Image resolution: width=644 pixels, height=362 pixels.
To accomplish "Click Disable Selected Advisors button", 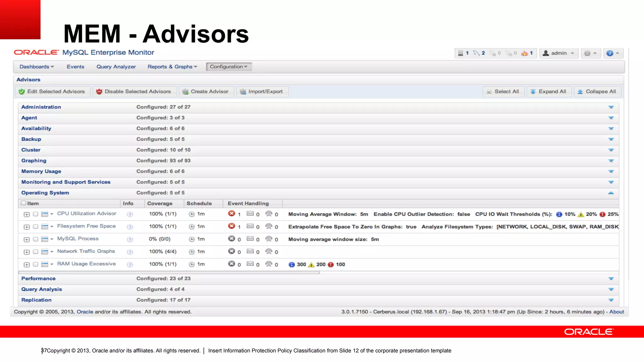I will (x=134, y=91).
